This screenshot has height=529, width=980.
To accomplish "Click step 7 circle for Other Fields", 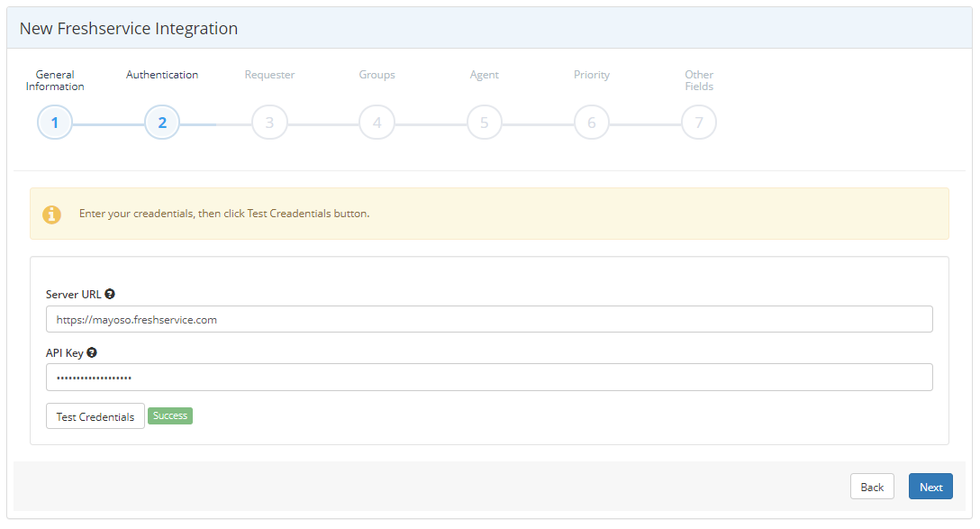I will point(699,122).
